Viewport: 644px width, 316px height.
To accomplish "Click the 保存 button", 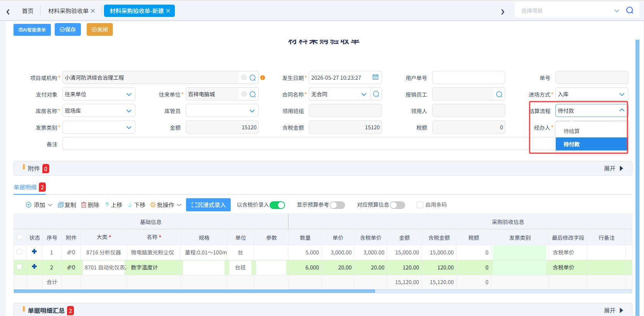I will tap(68, 30).
